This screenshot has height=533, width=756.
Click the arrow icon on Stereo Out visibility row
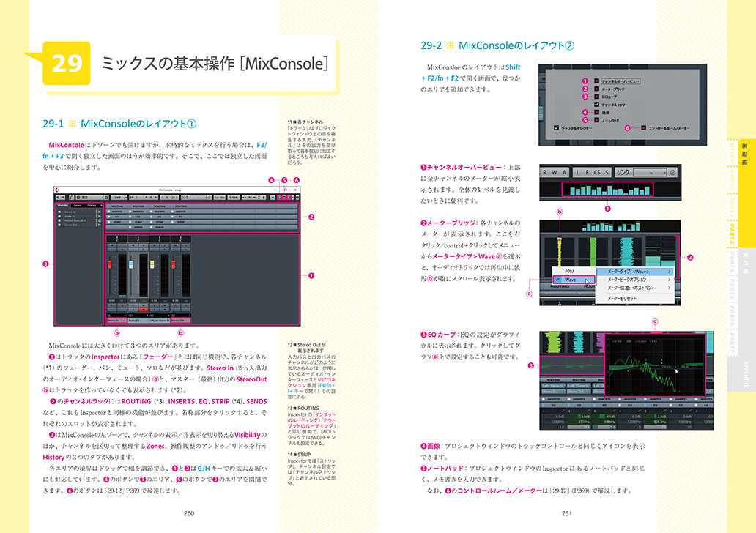(100, 225)
